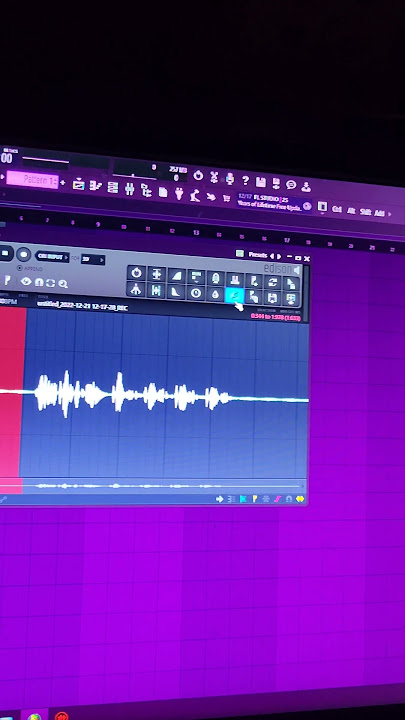
Task: Click the microphone recording icon
Action: (x=230, y=179)
